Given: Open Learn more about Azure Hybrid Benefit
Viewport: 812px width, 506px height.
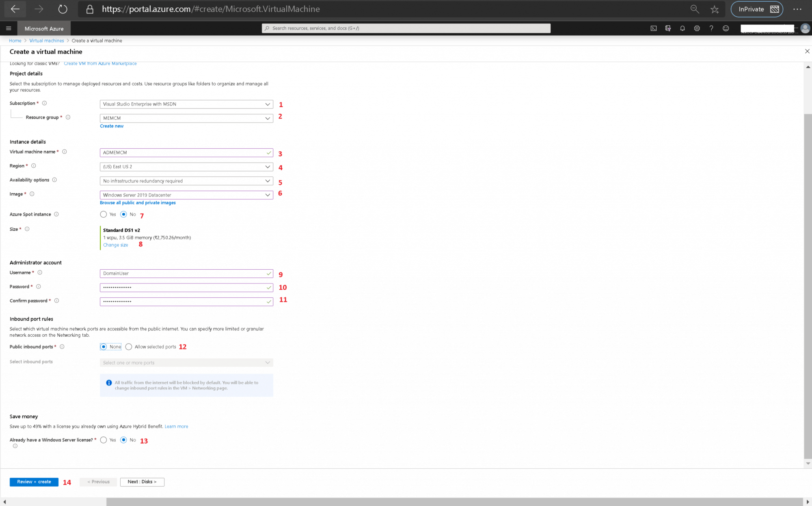Looking at the screenshot, I should [x=176, y=426].
